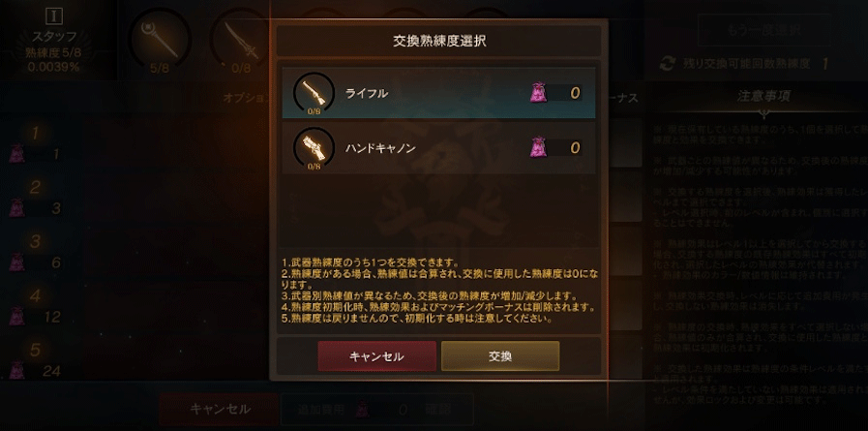Viewport: 868px width, 431px height.
Task: Confirm with the gold 交換 button
Action: pos(500,355)
